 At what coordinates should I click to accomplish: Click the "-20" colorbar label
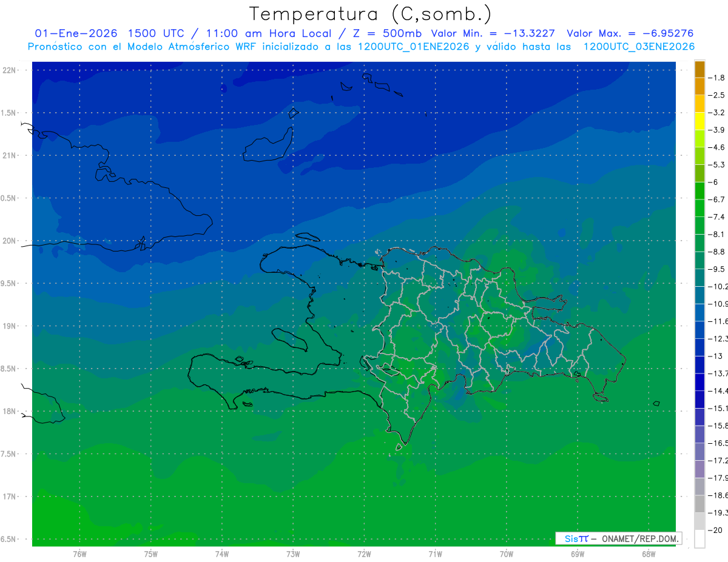pyautogui.click(x=716, y=530)
